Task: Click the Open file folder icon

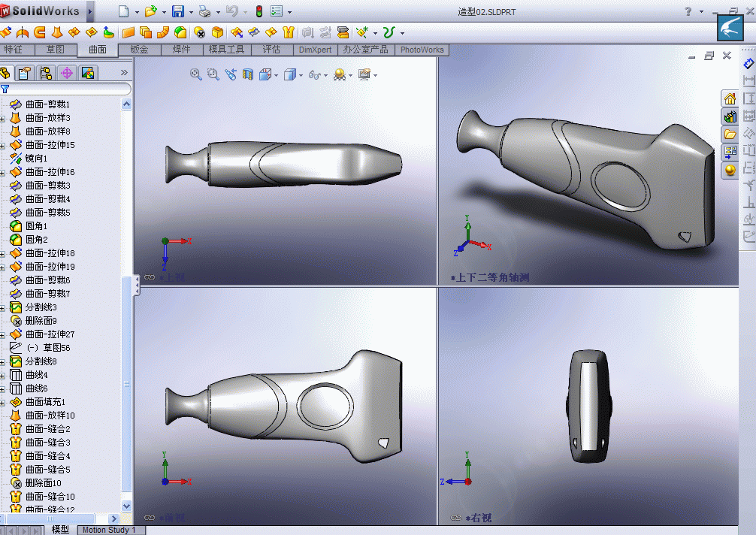Action: 151,11
